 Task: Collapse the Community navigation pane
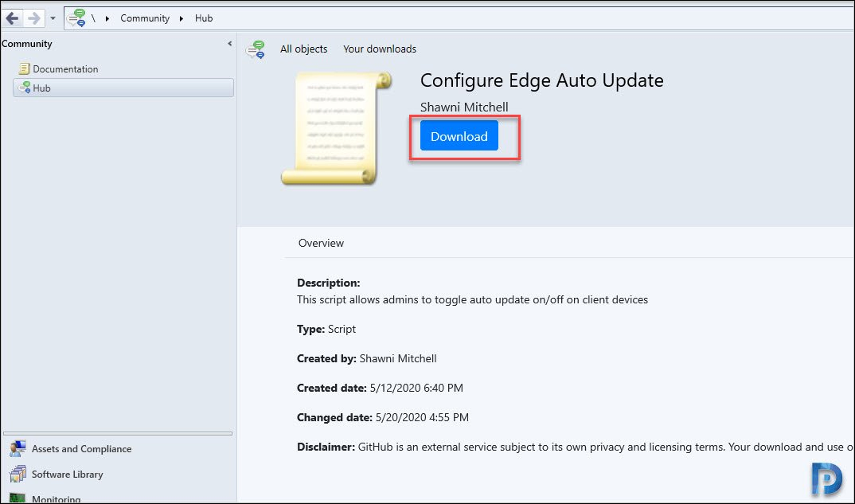tap(229, 44)
